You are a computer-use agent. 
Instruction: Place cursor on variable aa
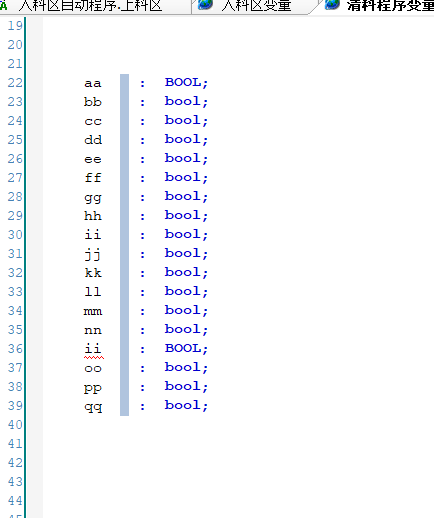[x=93, y=83]
